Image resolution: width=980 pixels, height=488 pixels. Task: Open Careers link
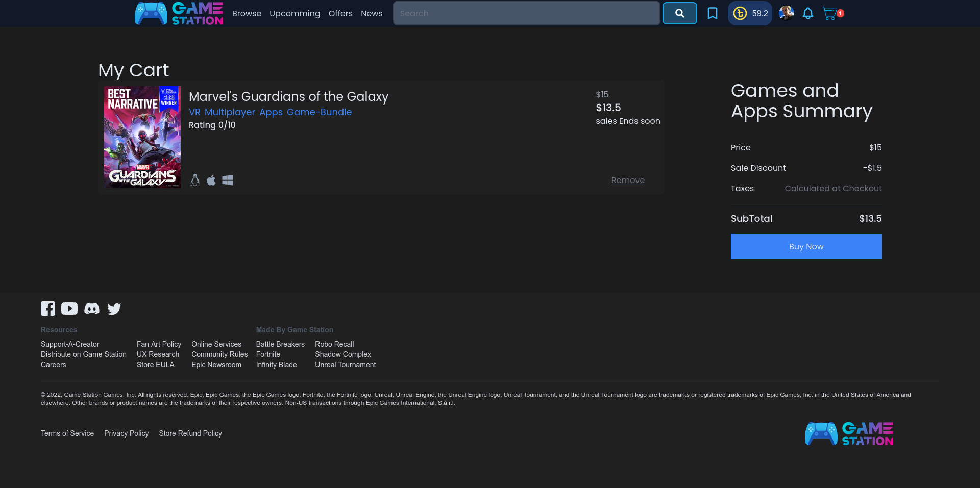click(x=54, y=365)
